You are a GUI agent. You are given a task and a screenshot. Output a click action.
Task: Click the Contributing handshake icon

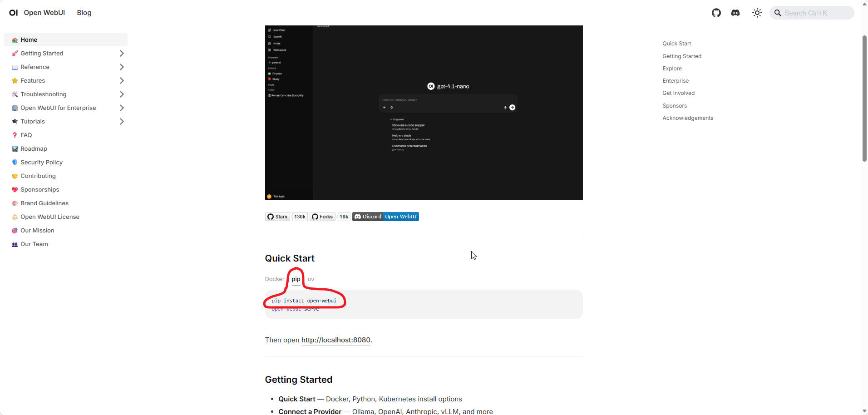pos(15,176)
